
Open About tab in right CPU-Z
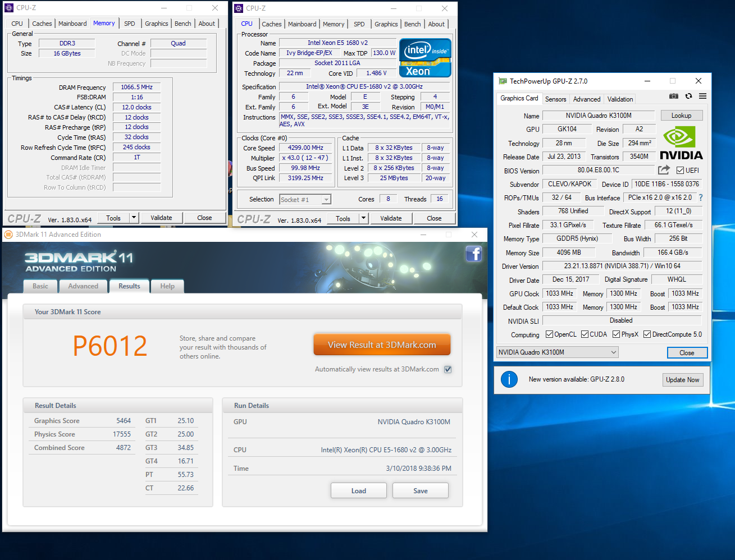(x=436, y=24)
